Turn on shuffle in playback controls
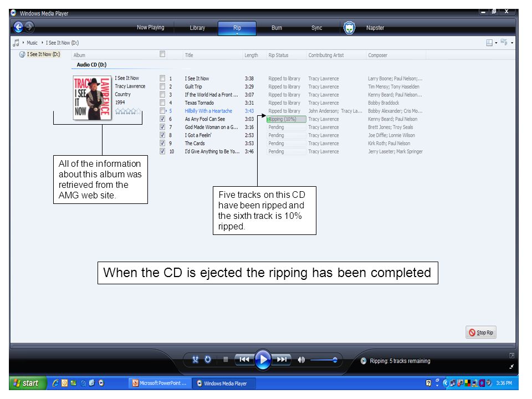 (195, 360)
